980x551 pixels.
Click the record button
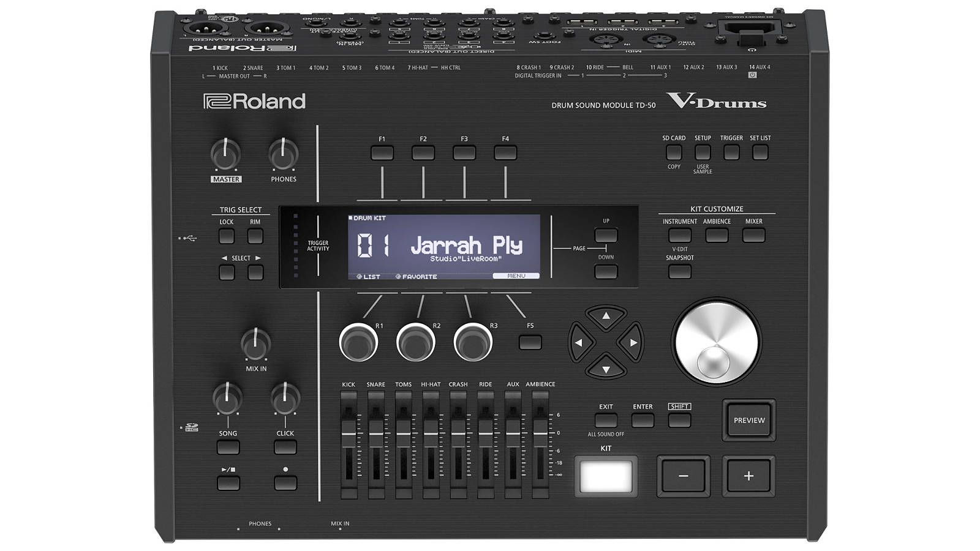285,483
